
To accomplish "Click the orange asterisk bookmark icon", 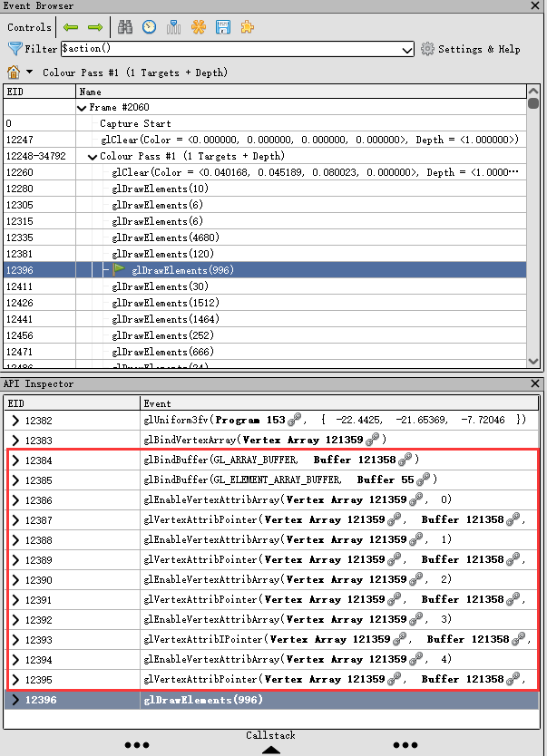I will [199, 27].
